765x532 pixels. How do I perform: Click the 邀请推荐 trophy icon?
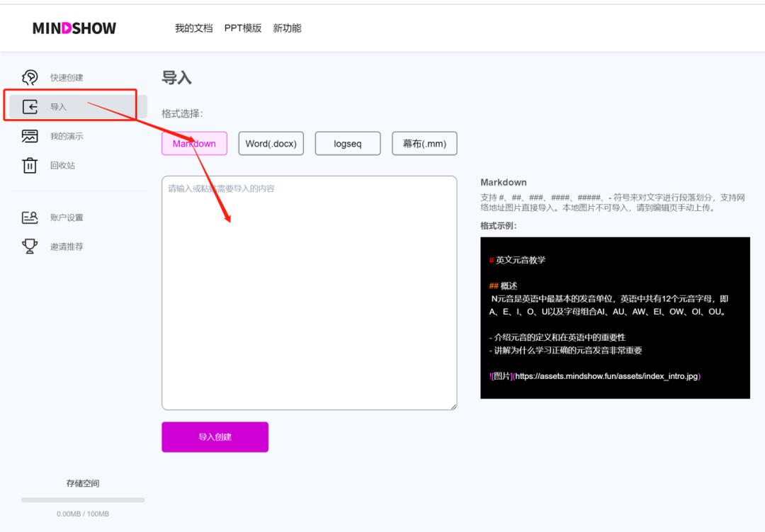point(29,246)
